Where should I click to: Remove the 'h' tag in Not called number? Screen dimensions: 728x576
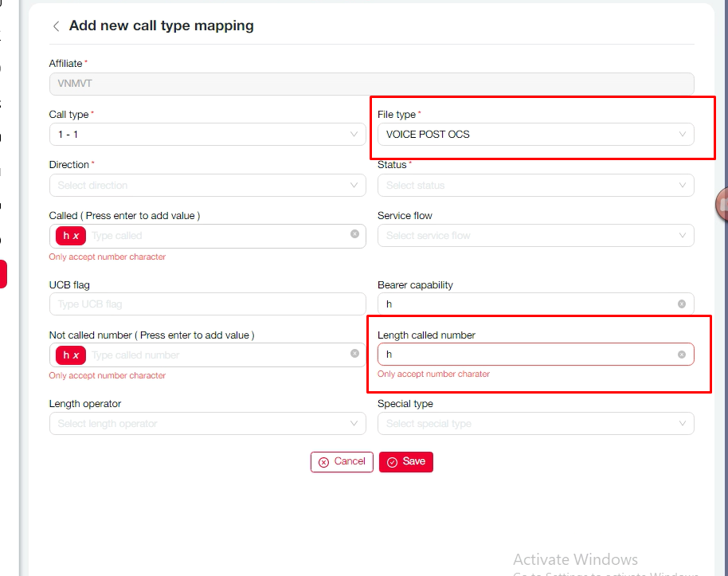pyautogui.click(x=76, y=355)
